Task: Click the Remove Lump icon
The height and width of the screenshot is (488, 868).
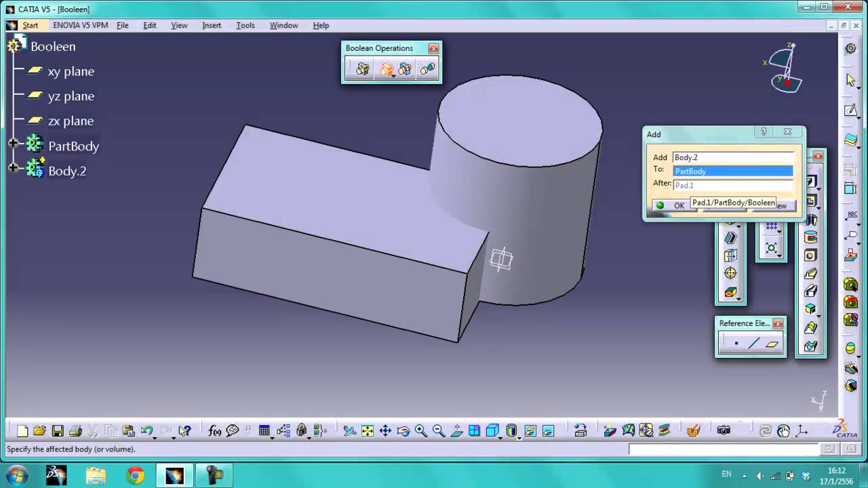Action: click(427, 69)
